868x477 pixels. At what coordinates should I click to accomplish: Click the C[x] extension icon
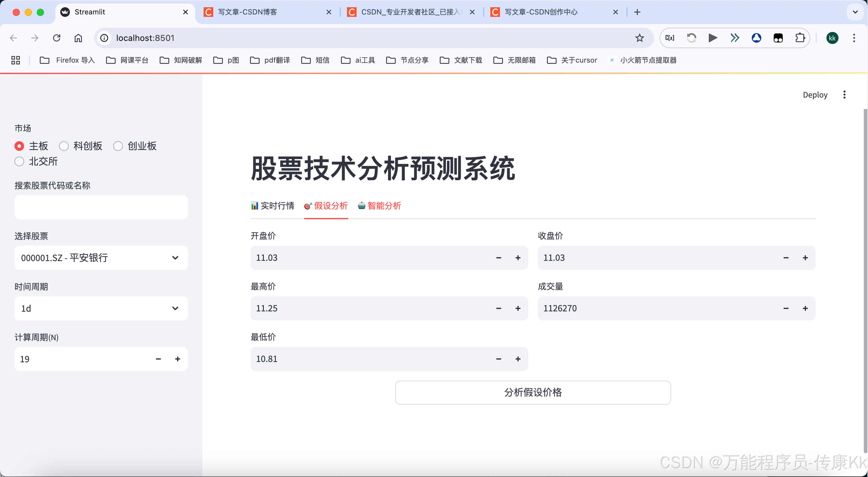[670, 38]
